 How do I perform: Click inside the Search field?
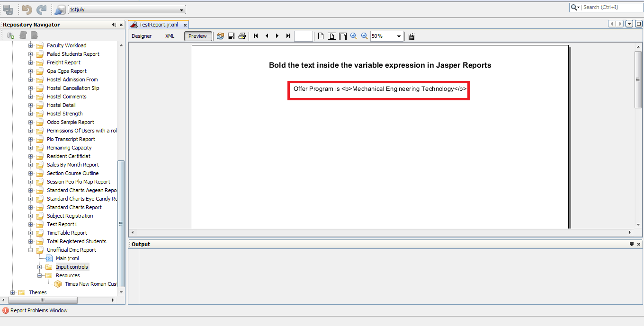(x=611, y=7)
